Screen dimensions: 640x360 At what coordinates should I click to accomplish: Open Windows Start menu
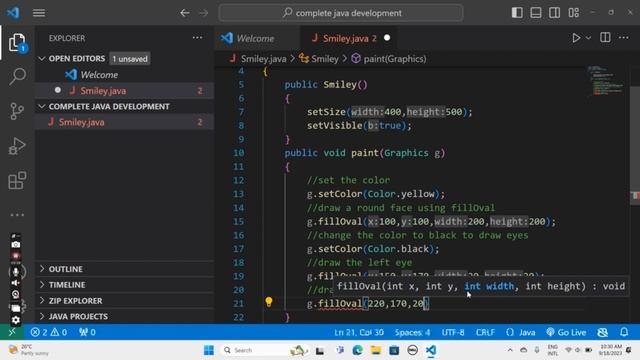tap(209, 350)
